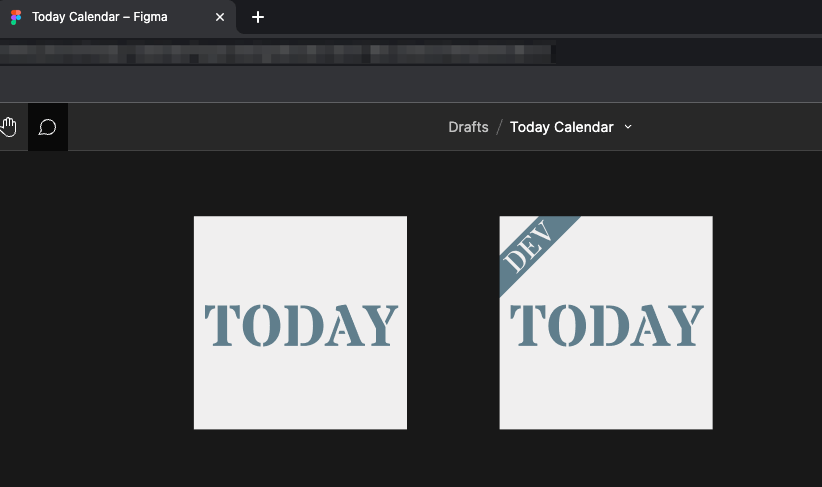
Task: Open the Drafts breadcrumb link
Action: pyautogui.click(x=468, y=127)
